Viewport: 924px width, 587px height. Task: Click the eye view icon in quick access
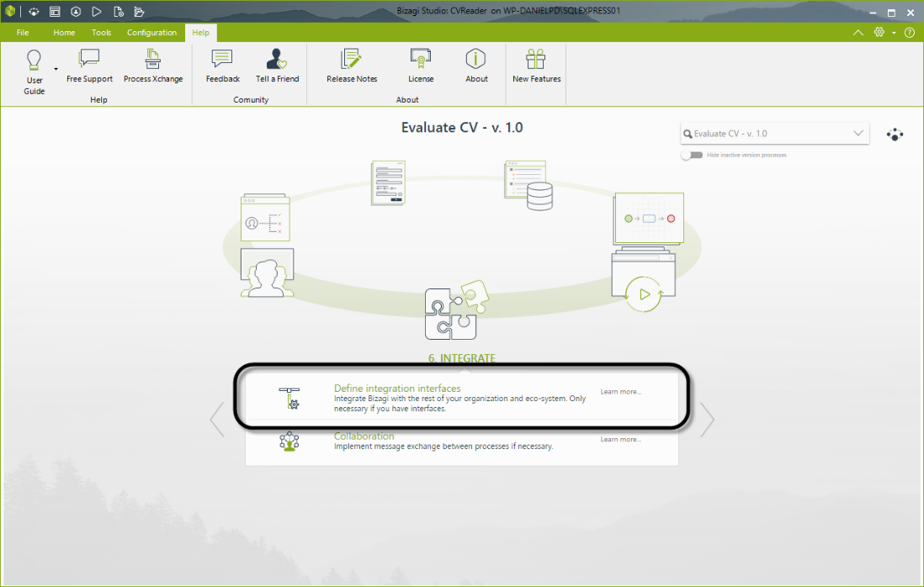[x=34, y=12]
